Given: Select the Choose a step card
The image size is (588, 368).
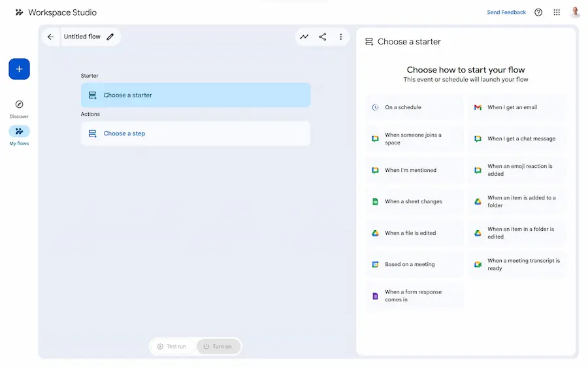Looking at the screenshot, I should coord(195,133).
